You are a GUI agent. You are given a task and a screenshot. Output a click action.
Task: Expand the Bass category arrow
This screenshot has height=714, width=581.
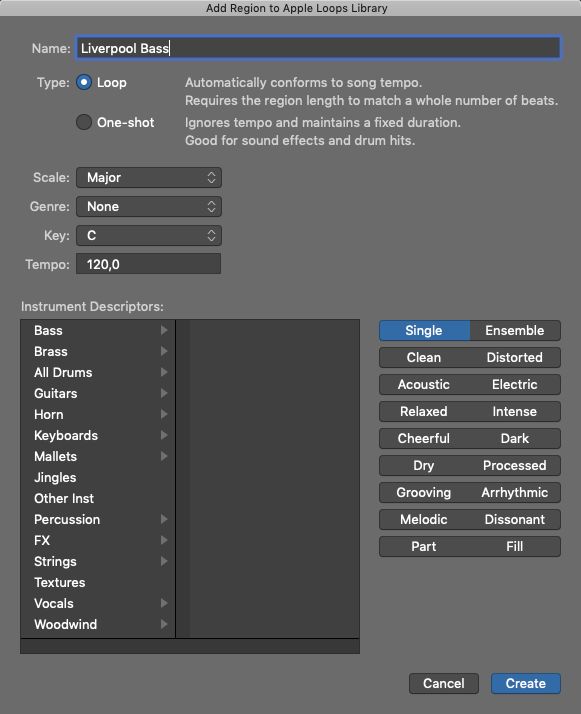click(164, 330)
